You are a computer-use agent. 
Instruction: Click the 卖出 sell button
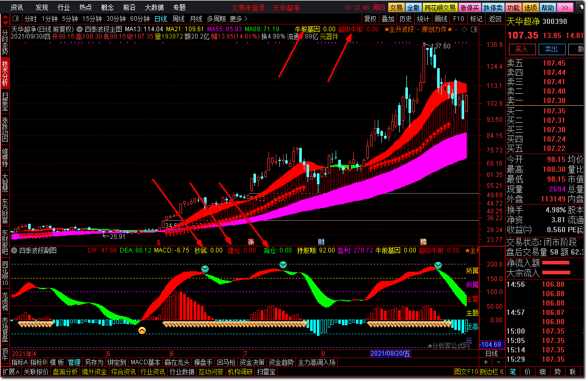551,49
